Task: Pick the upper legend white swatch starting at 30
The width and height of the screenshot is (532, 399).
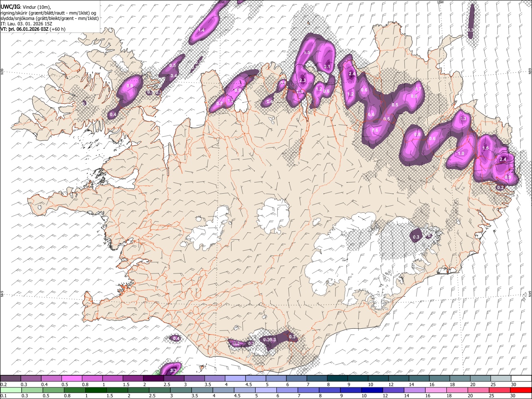Action: tap(521, 379)
